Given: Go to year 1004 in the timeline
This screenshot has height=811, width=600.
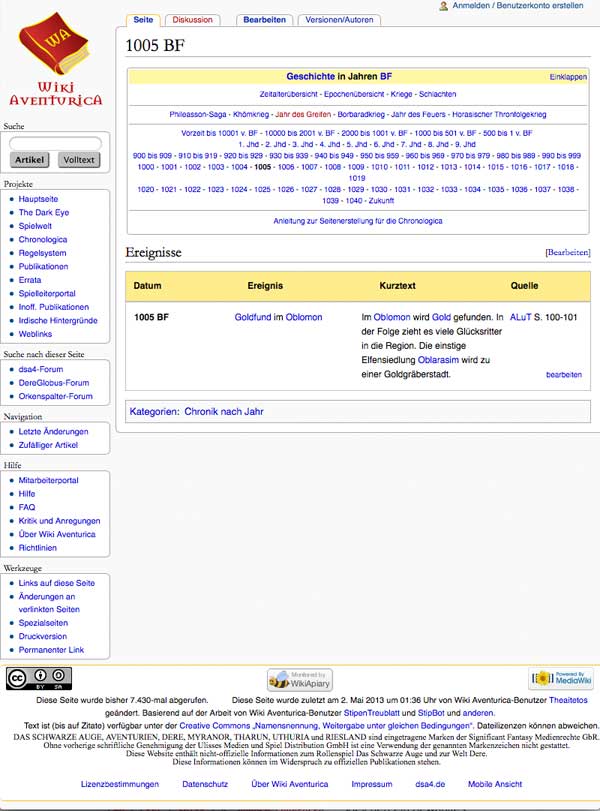Looking at the screenshot, I should [x=239, y=167].
